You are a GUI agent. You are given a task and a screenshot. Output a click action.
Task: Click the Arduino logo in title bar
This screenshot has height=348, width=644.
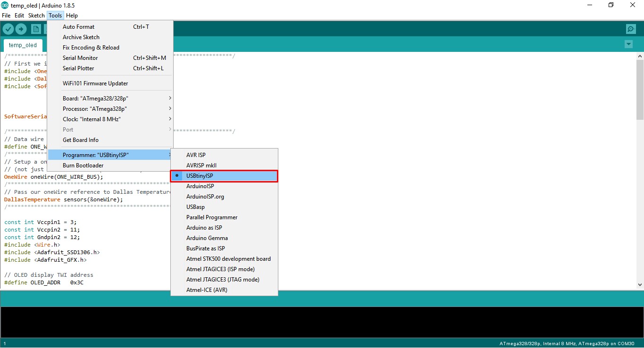(x=5, y=5)
